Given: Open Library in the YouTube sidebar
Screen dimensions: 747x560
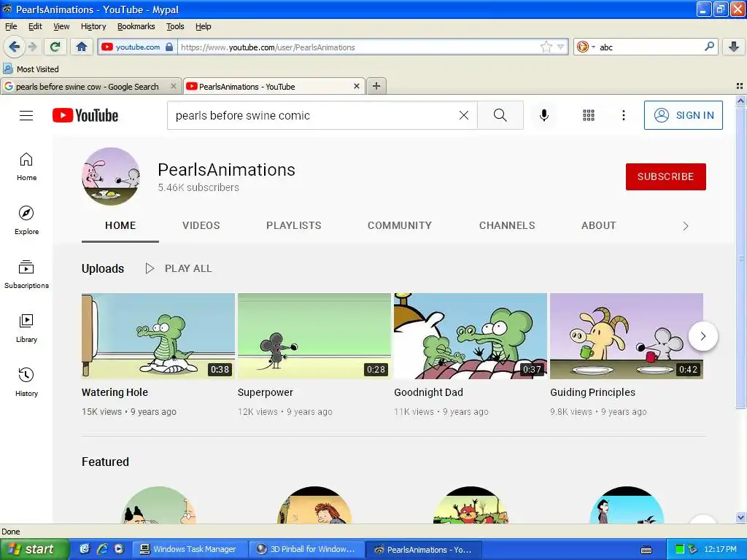Looking at the screenshot, I should coord(26,328).
